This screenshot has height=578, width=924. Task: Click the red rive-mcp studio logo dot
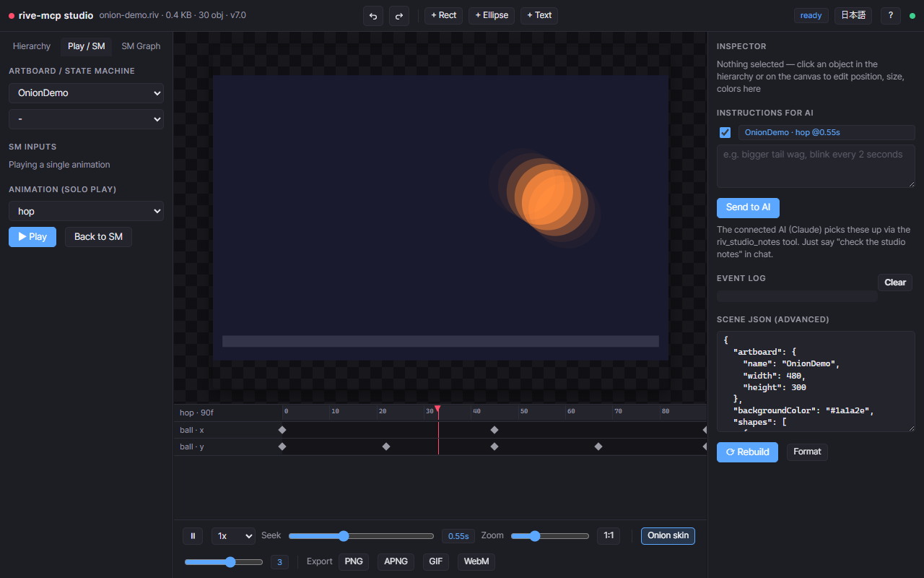coord(12,15)
